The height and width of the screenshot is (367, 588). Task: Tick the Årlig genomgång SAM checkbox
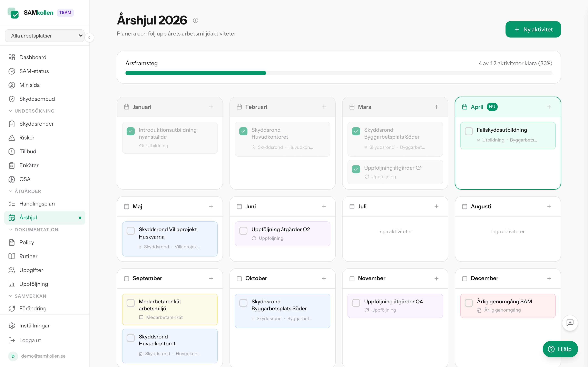coord(469,303)
